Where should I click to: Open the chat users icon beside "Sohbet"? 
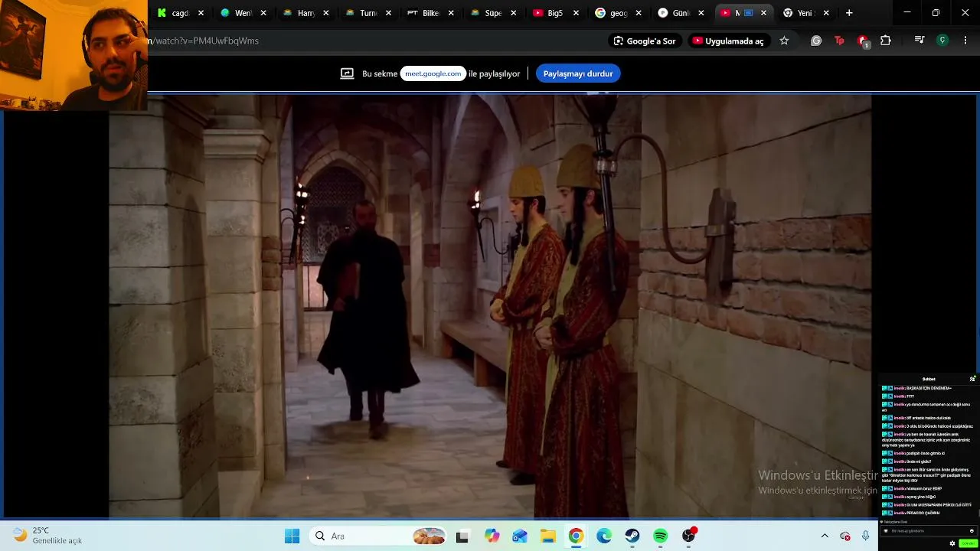(972, 379)
